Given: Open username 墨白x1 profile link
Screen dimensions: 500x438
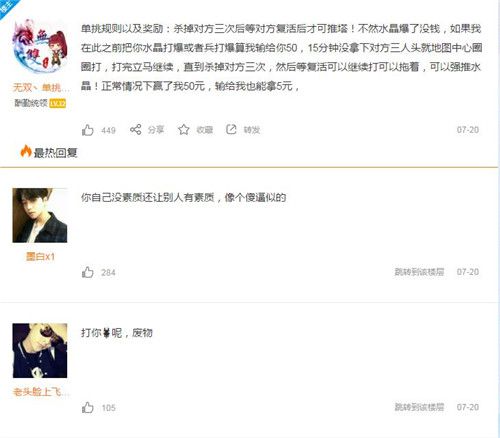Looking at the screenshot, I should click(x=40, y=256).
